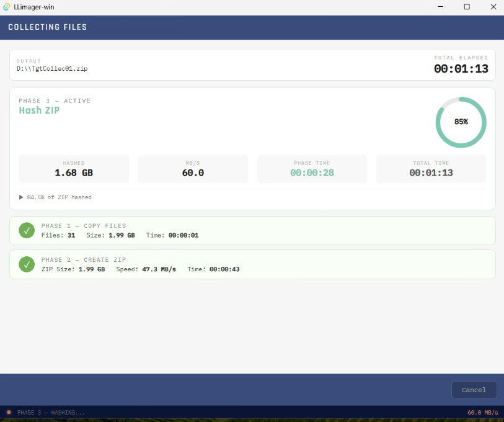This screenshot has height=422, width=504.
Task: Minimize the LLimager-win window
Action: pos(441,7)
